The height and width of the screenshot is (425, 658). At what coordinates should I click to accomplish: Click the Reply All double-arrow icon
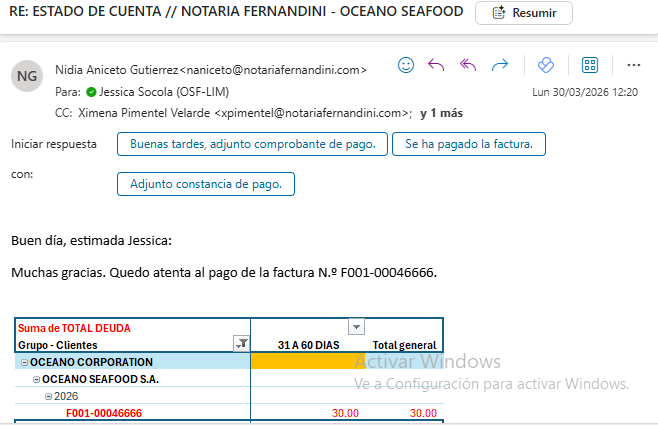pyautogui.click(x=468, y=65)
